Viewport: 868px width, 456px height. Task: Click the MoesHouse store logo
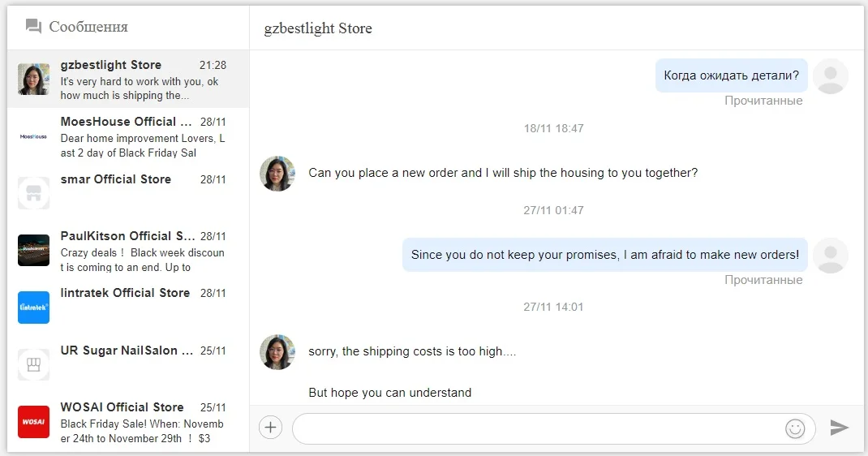point(34,136)
